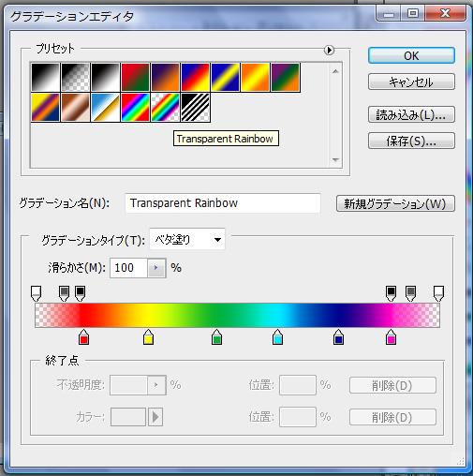The height and width of the screenshot is (476, 473).
Task: Open the smoothness slider arrow next to 100
Action: 155,268
